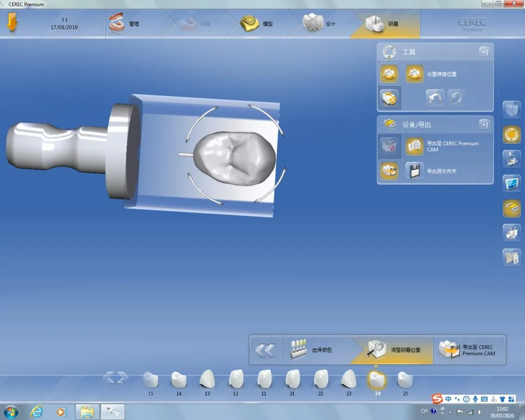Image resolution: width=525 pixels, height=420 pixels.
Task: Switch to the 管理 phase tab
Action: point(125,24)
